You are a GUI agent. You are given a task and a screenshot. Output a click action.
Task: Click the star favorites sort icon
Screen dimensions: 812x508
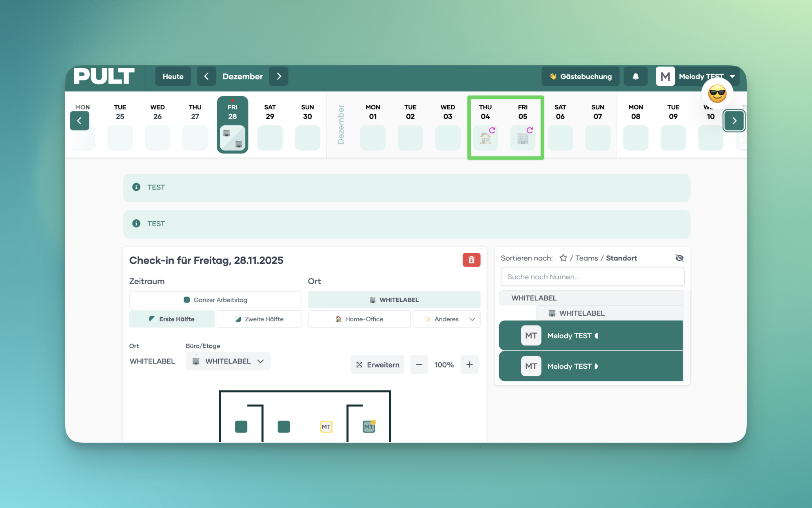pyautogui.click(x=563, y=258)
